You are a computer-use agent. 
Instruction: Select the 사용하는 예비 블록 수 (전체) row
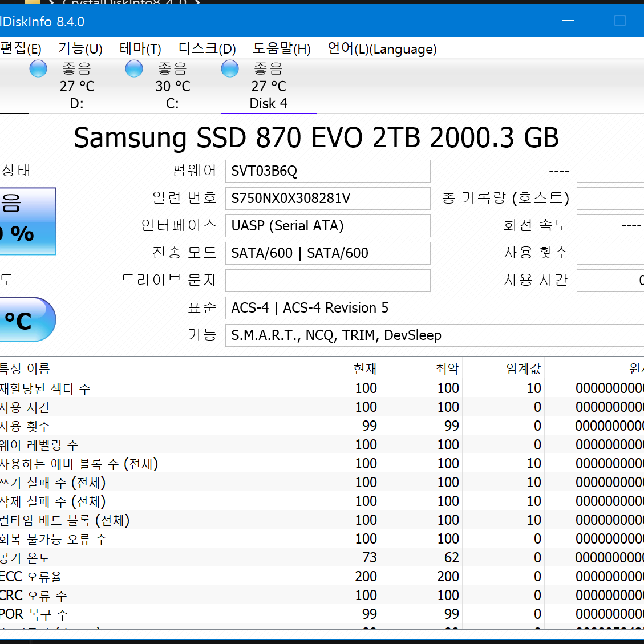click(x=322, y=464)
